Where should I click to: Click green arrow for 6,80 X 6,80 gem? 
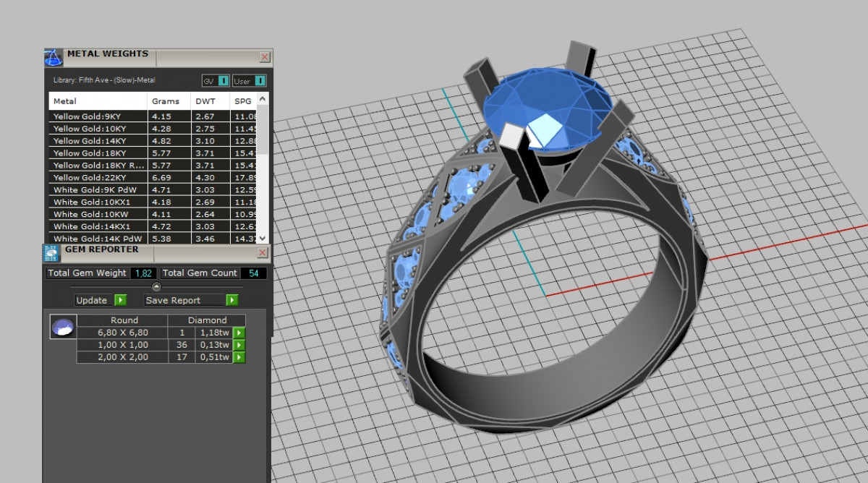239,333
